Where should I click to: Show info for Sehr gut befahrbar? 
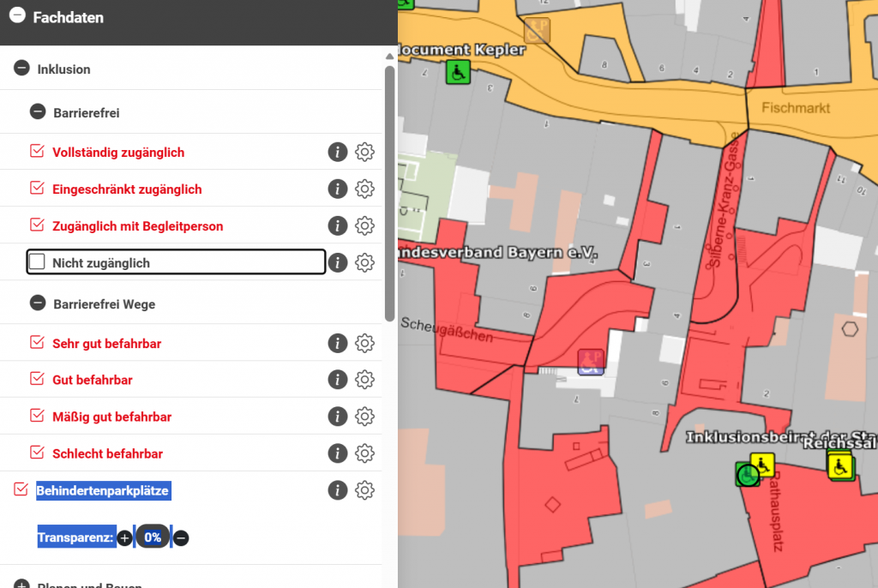click(x=338, y=343)
